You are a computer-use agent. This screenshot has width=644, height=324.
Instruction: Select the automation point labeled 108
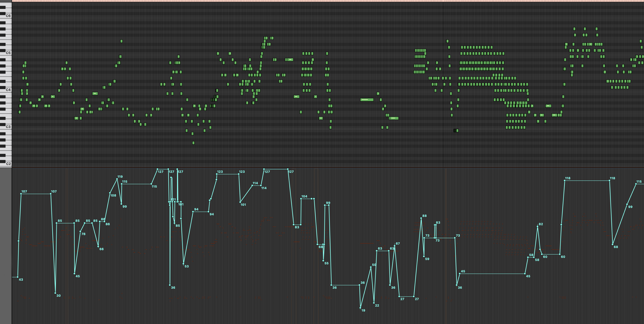110,193
